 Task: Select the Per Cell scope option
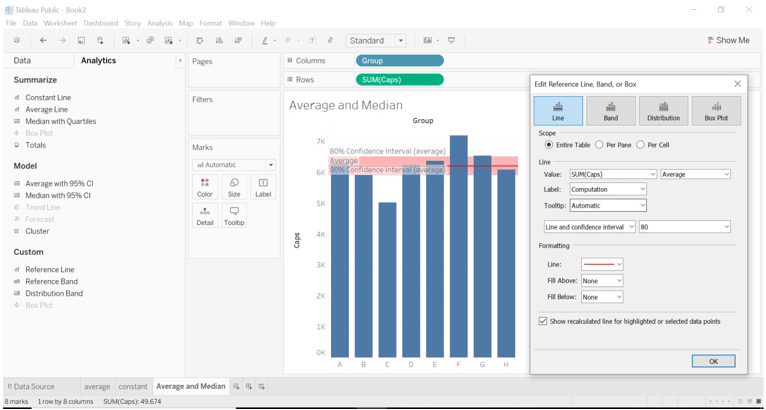point(641,145)
